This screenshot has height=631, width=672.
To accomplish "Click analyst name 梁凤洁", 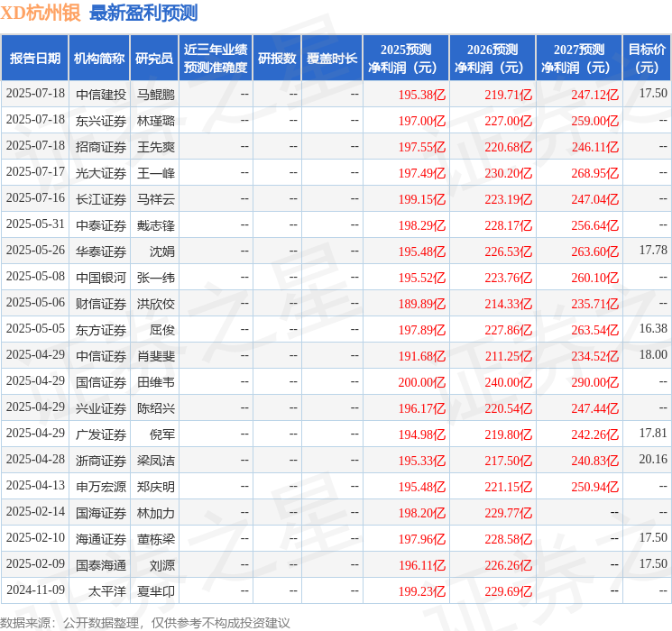I will coord(156,461).
